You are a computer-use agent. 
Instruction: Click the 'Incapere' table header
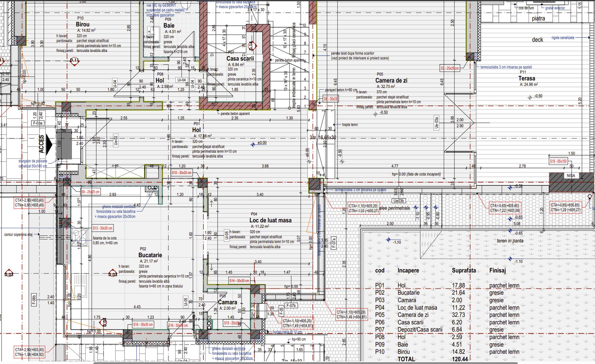(408, 271)
